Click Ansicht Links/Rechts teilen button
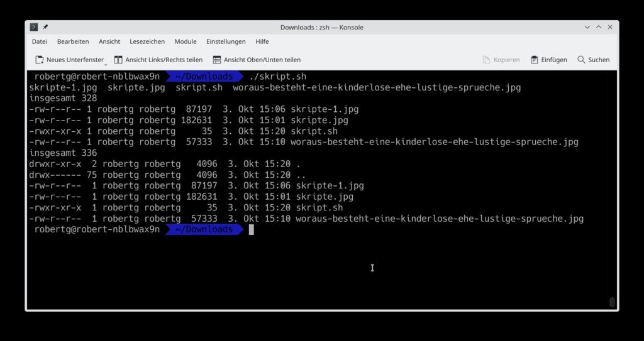The width and height of the screenshot is (644, 341). pos(158,60)
